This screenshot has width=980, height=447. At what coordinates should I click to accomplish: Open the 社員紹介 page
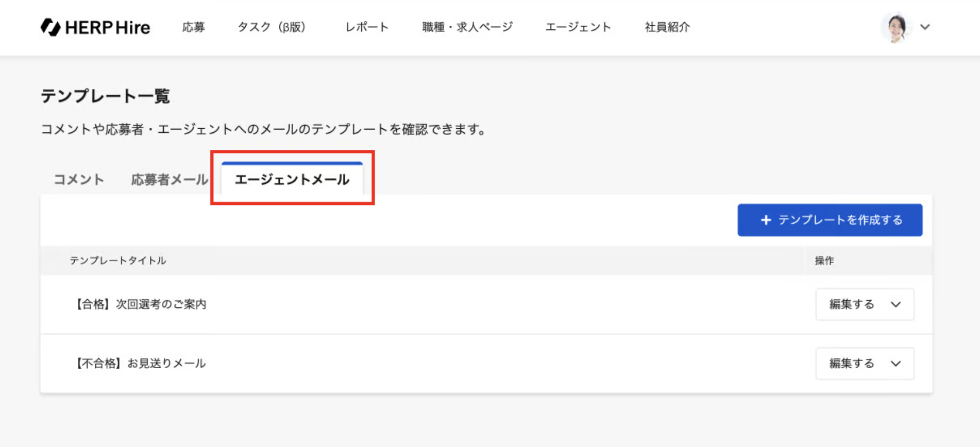(x=667, y=27)
